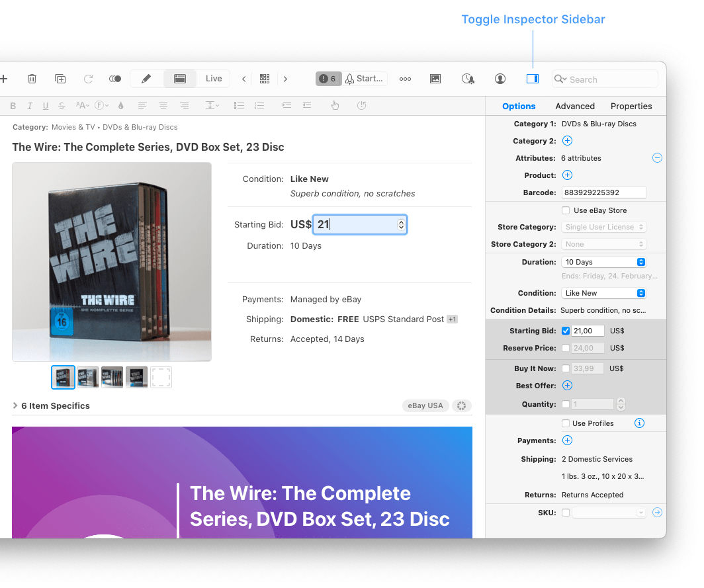Open the grid overview icon

(265, 79)
